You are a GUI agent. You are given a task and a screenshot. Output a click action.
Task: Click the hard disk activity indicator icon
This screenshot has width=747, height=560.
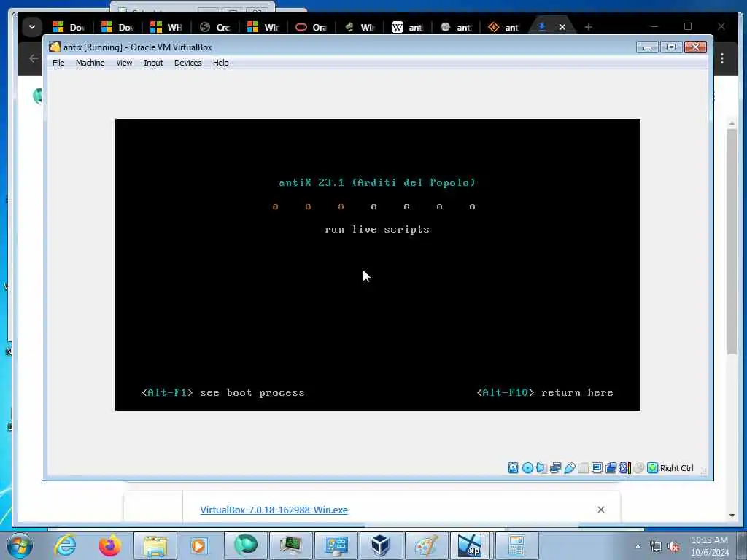pyautogui.click(x=513, y=468)
